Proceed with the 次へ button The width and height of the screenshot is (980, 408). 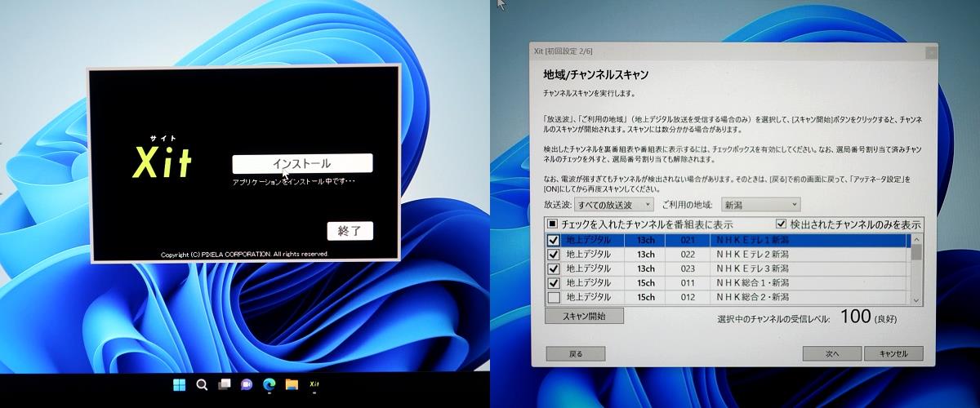pos(832,353)
